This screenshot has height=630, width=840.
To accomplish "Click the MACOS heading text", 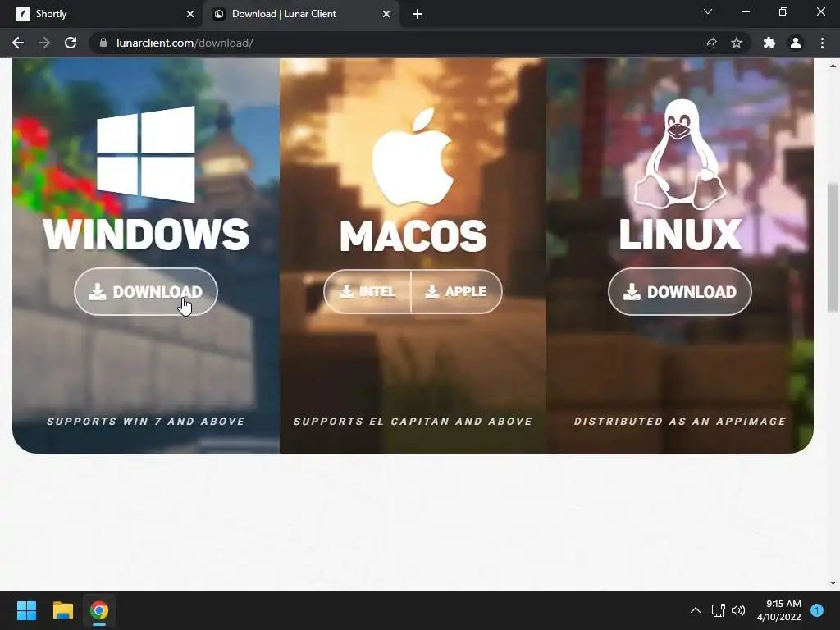I will point(413,235).
